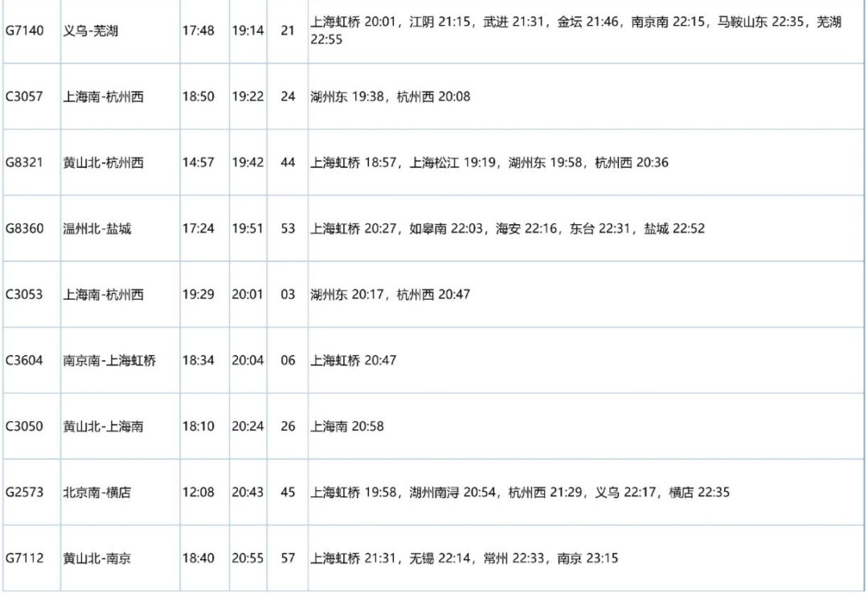Click departure time 18:10
Viewport: 868px width, 597px height.
(199, 426)
